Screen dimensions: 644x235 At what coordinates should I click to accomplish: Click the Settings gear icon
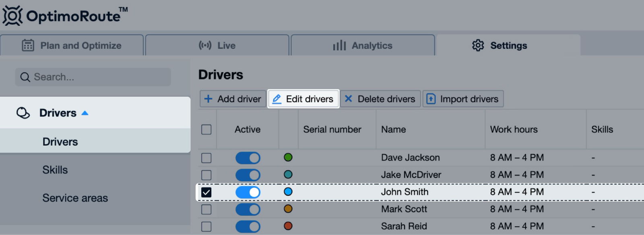tap(478, 45)
